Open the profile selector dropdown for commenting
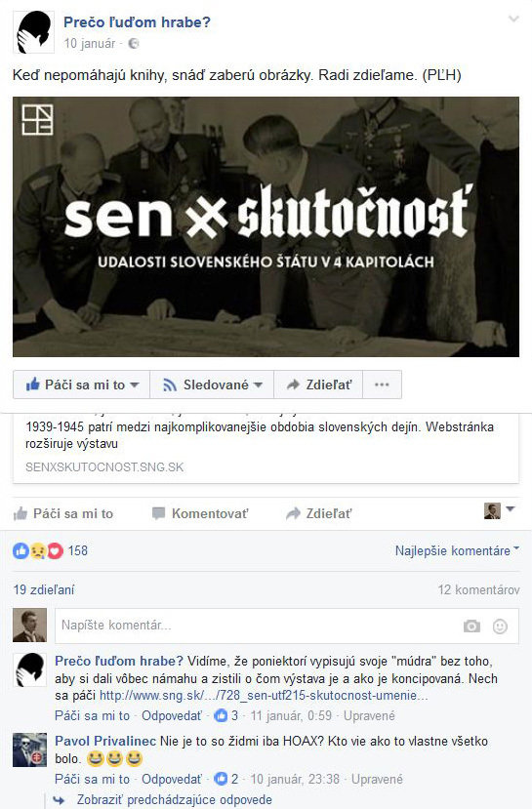Viewport: 532px width, 809px height. (500, 510)
